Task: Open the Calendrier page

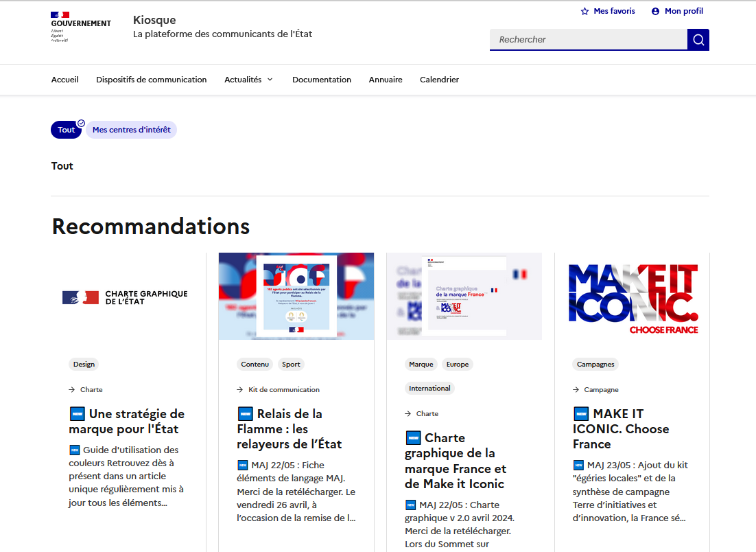Action: [x=439, y=80]
